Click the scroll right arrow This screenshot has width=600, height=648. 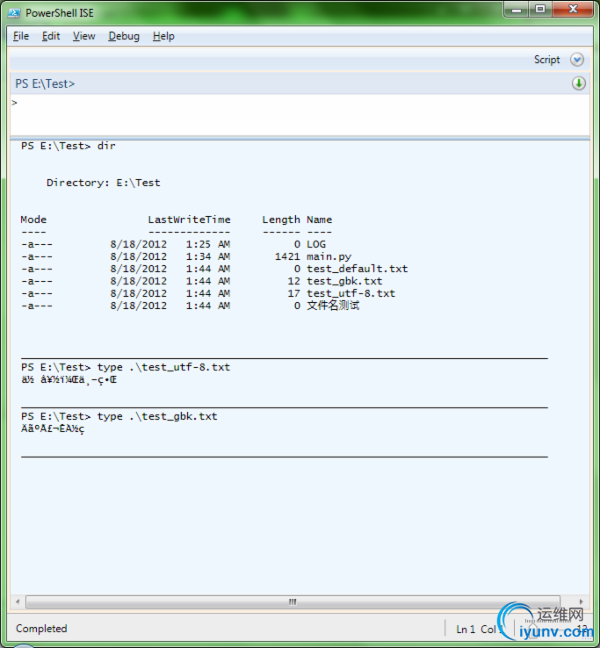[581, 602]
